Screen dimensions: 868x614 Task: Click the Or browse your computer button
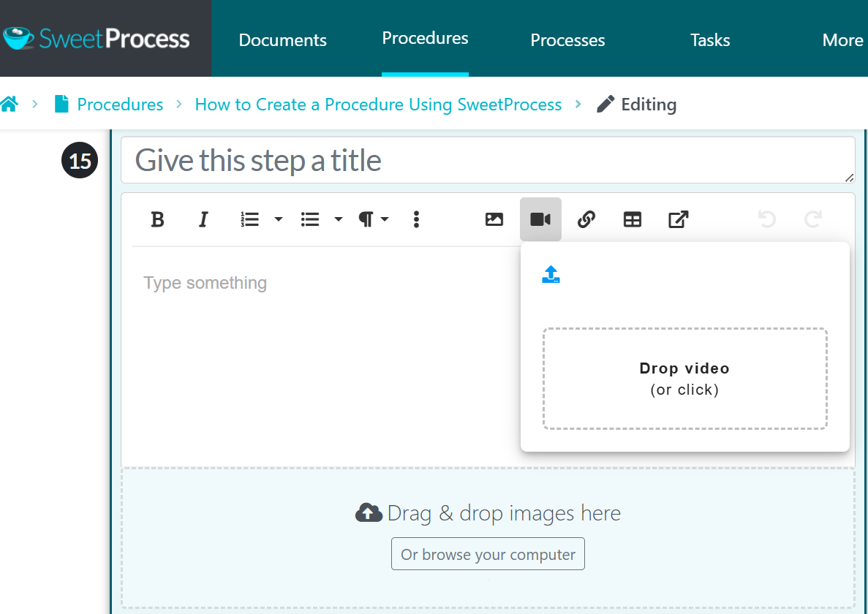tap(488, 553)
